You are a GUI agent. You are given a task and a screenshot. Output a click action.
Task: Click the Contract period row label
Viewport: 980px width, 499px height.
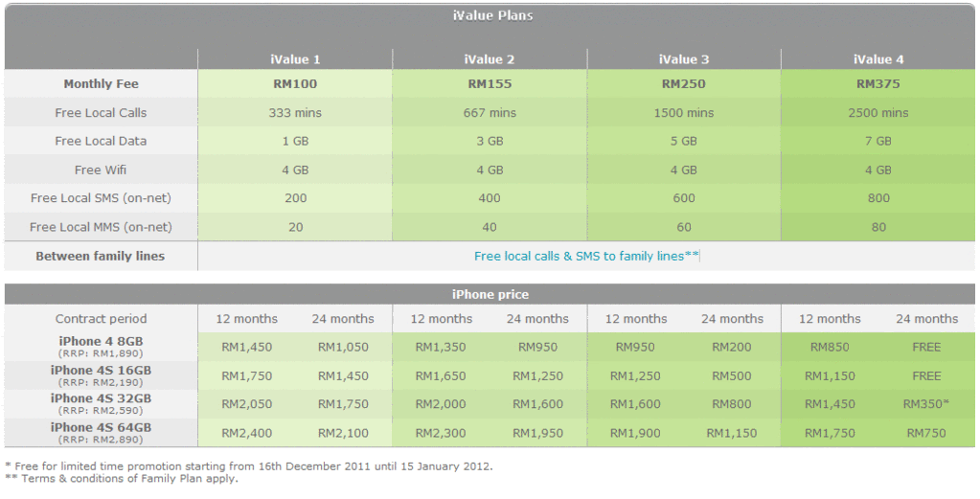101,319
